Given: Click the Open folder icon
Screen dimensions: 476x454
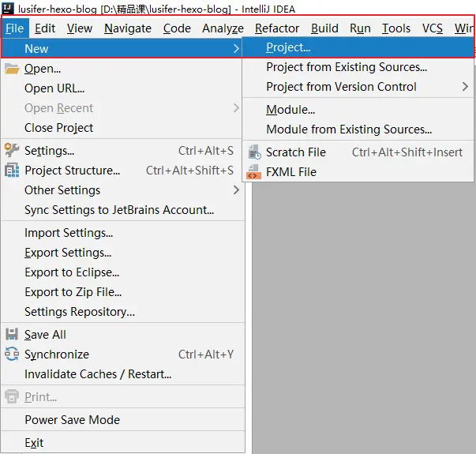Looking at the screenshot, I should [x=12, y=69].
